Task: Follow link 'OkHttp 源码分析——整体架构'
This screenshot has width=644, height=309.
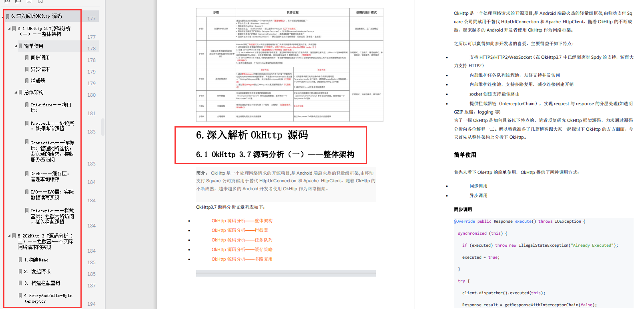Action: (x=242, y=221)
